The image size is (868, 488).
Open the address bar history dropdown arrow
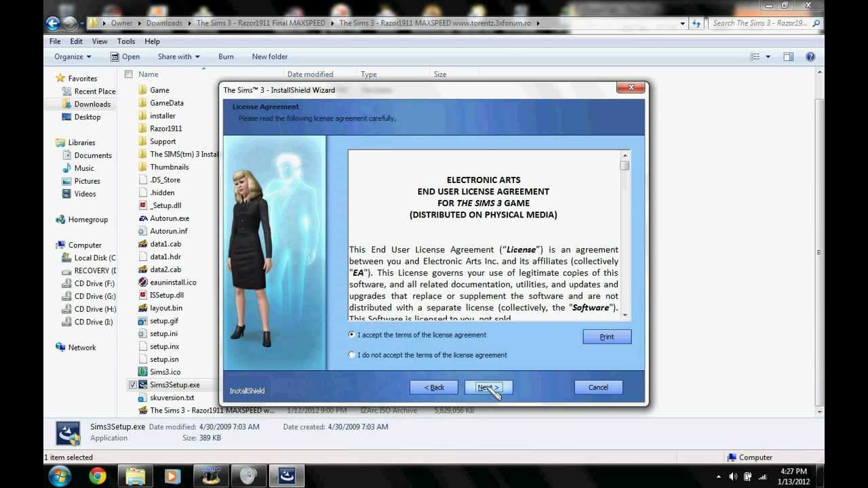tap(683, 23)
